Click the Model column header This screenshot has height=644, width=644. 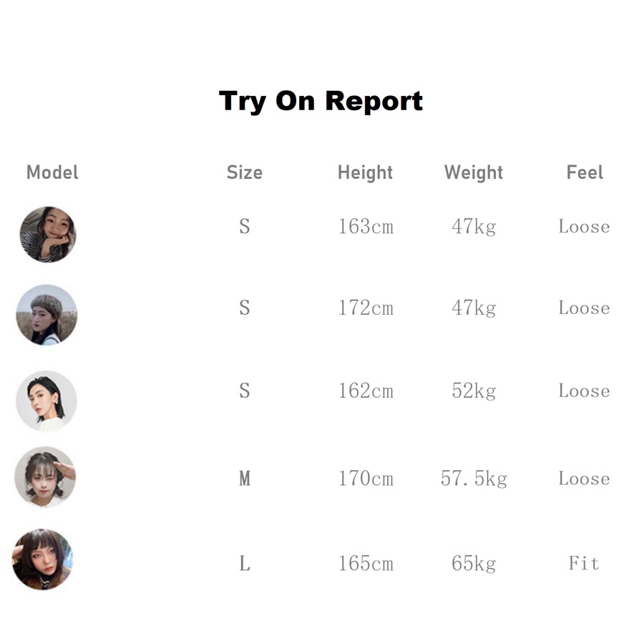coord(52,172)
